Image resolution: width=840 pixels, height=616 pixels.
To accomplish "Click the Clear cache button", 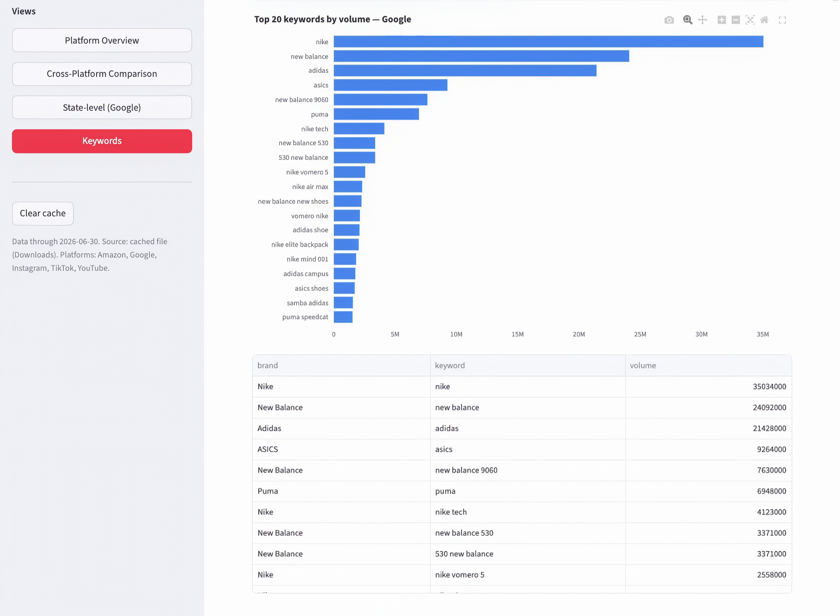I will [43, 213].
